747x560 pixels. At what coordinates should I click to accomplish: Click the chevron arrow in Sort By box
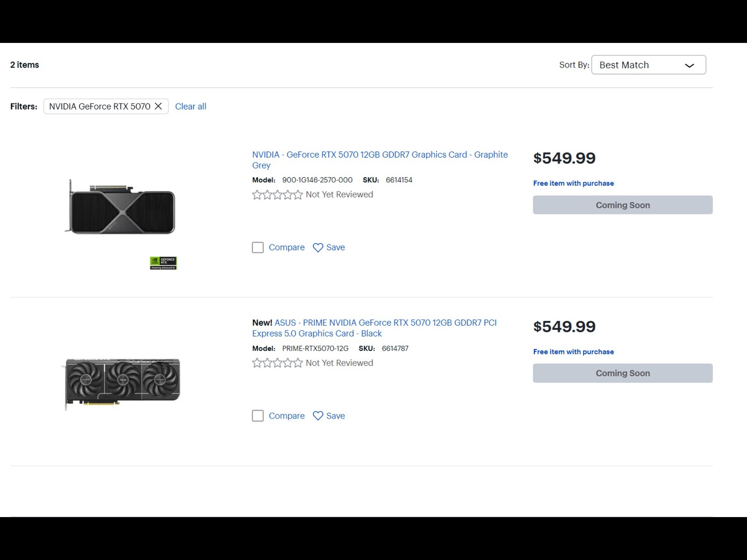point(689,65)
